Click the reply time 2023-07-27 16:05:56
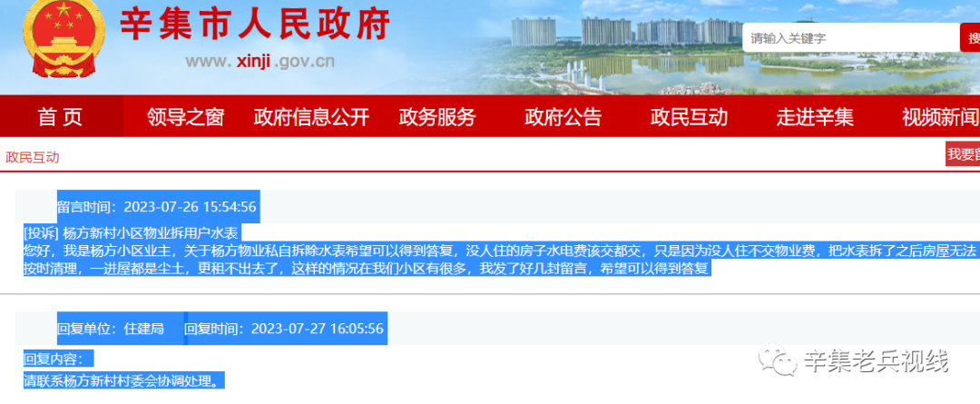Image resolution: width=980 pixels, height=404 pixels. tap(317, 329)
